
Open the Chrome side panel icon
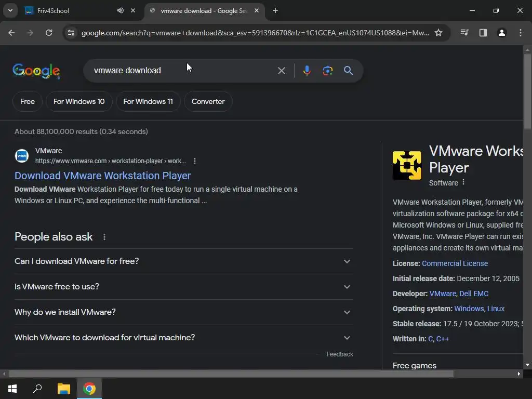pos(483,33)
